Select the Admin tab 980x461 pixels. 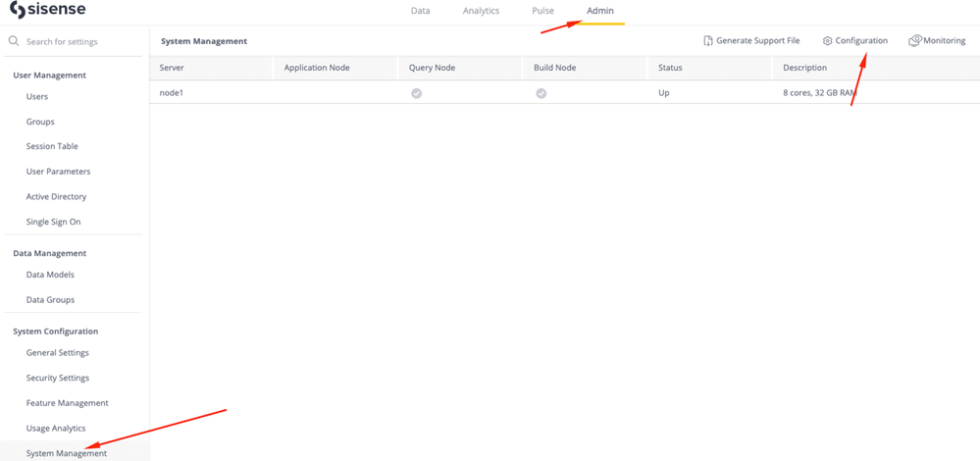point(600,11)
